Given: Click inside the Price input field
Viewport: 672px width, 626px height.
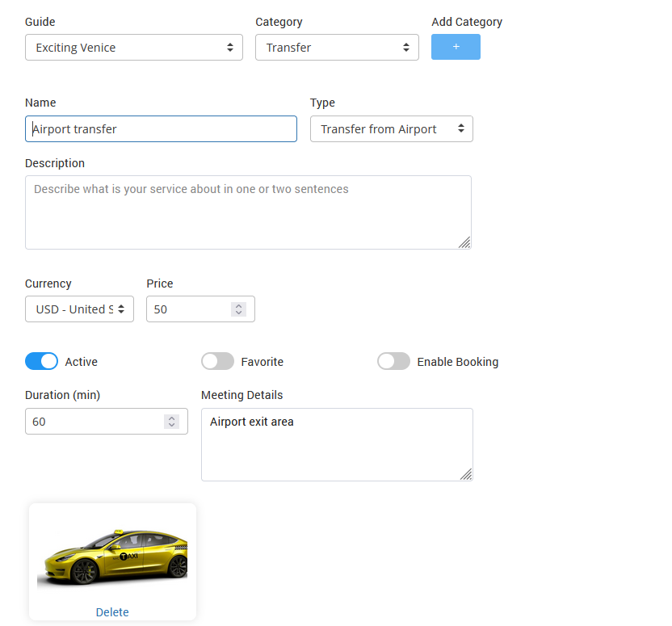Looking at the screenshot, I should (x=190, y=309).
